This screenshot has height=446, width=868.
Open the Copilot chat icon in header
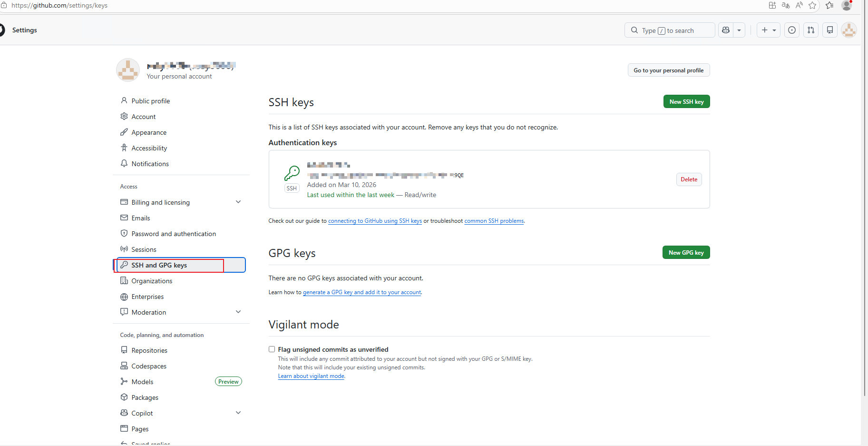[x=726, y=30]
